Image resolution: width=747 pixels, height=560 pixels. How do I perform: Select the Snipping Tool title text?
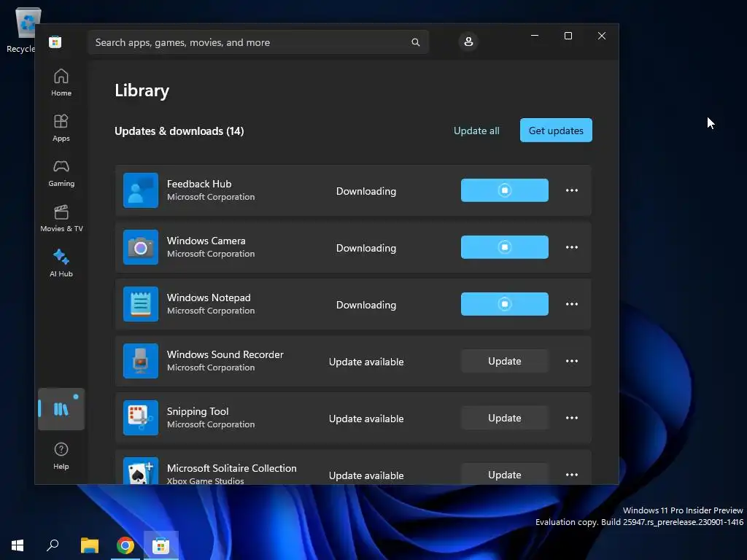click(x=198, y=411)
